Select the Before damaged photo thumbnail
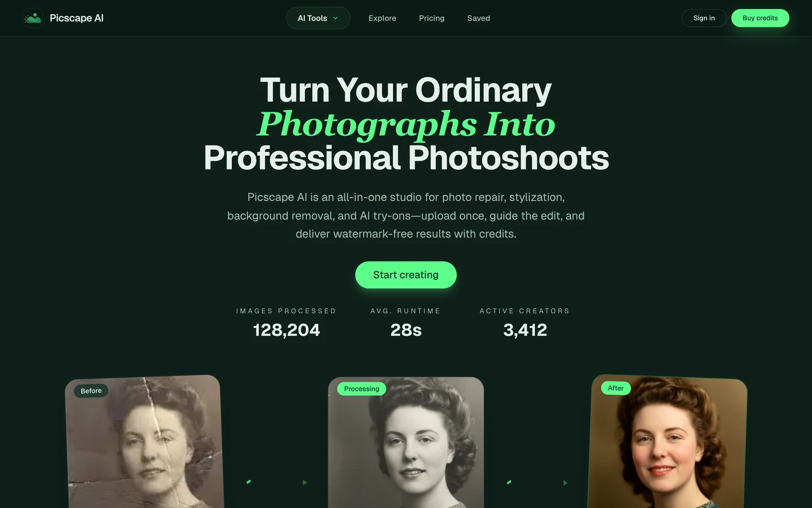The width and height of the screenshot is (812, 508). click(x=144, y=442)
